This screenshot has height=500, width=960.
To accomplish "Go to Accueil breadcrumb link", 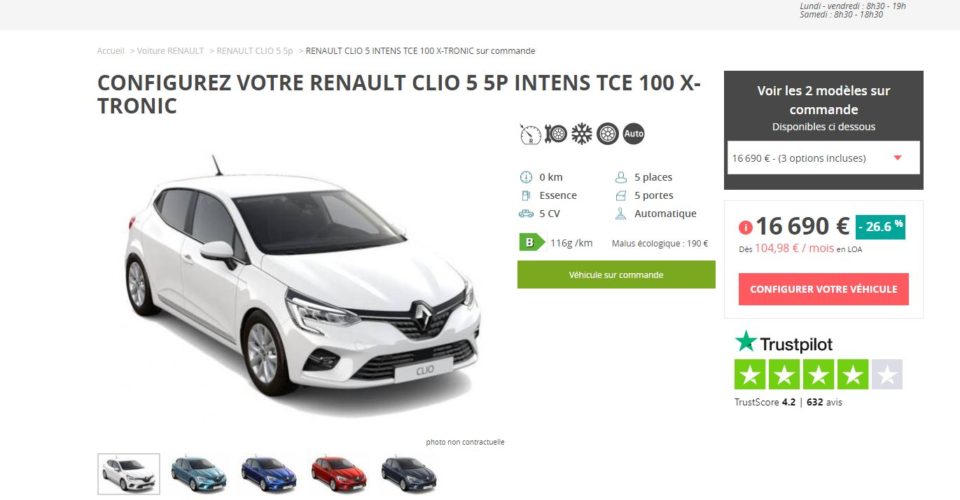I will 110,51.
